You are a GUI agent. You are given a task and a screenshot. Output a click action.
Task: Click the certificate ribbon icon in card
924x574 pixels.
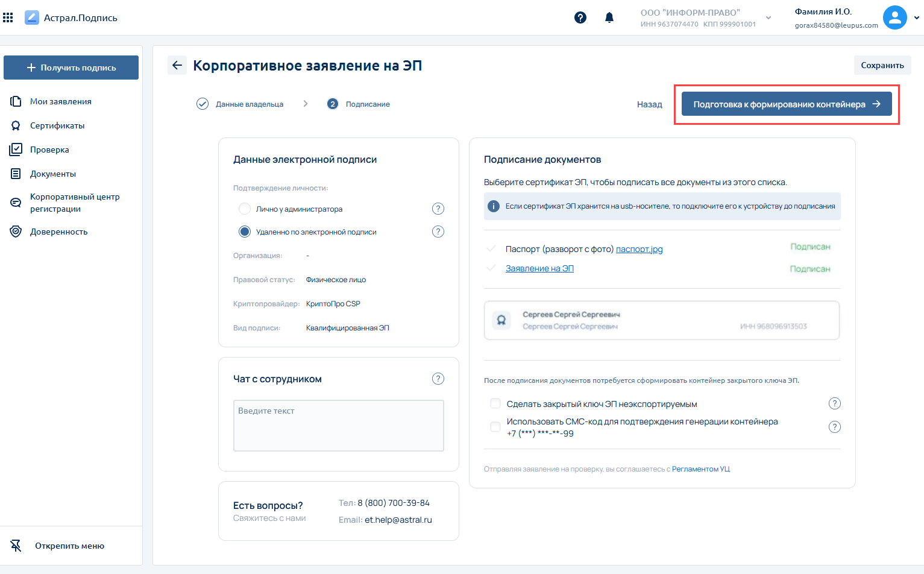click(501, 321)
